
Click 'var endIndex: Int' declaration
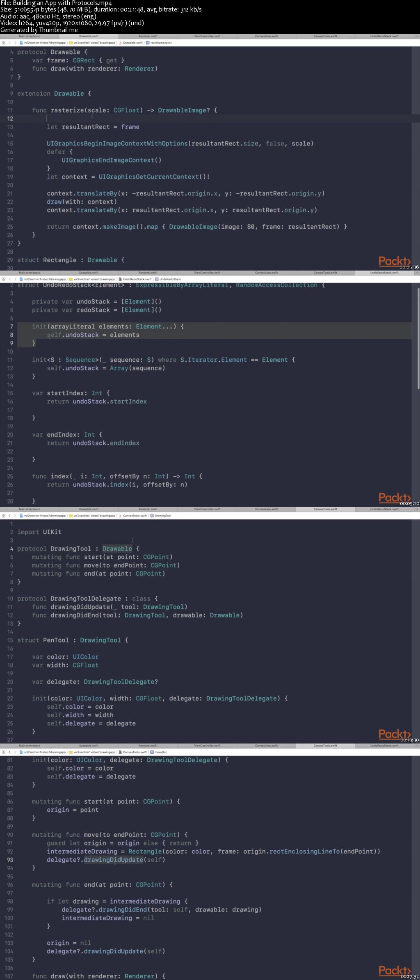[x=67, y=435]
